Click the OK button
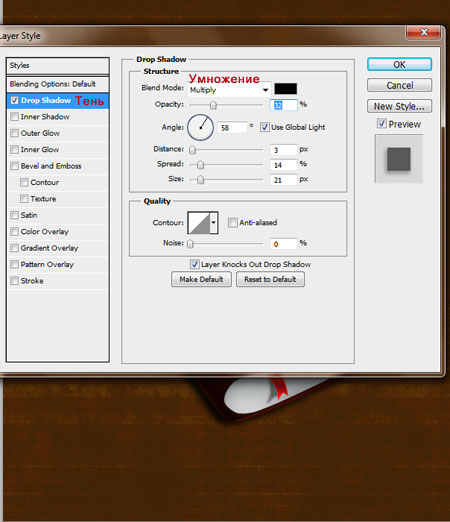The image size is (450, 522). (399, 64)
